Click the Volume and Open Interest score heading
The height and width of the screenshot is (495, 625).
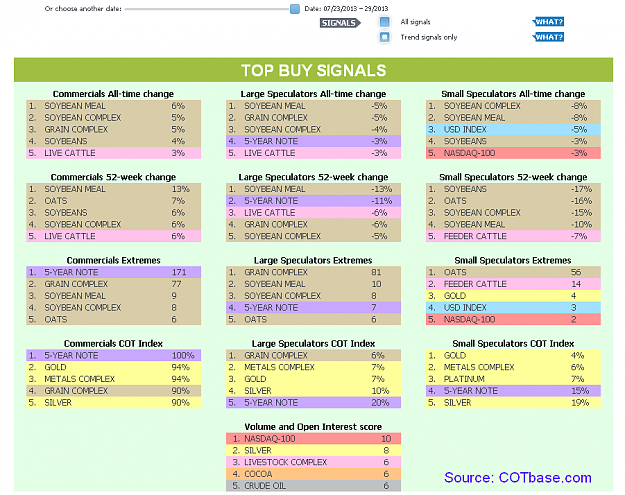click(313, 427)
